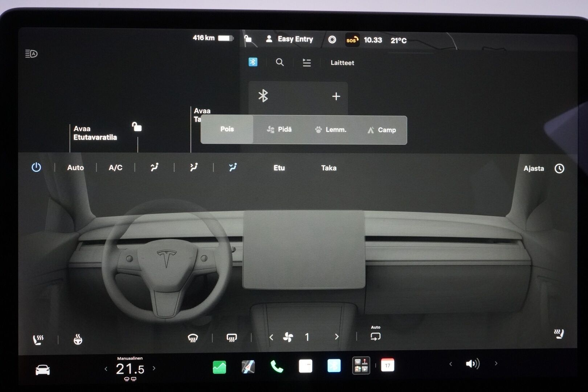This screenshot has width=588, height=392.
Task: Raise cabin temperature with right arrow
Action: (154, 368)
